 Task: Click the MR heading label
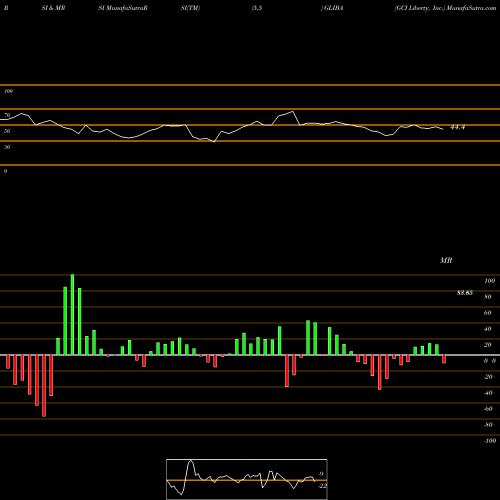446,260
